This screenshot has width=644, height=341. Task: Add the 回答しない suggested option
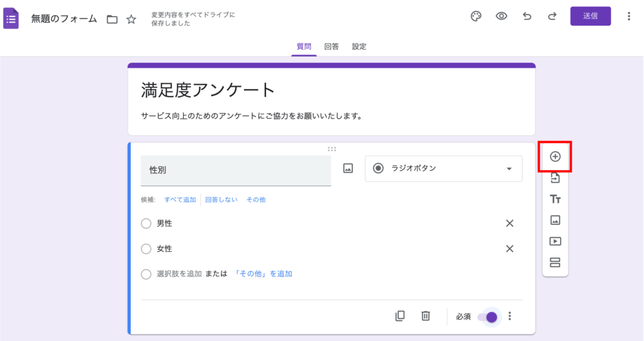click(221, 200)
